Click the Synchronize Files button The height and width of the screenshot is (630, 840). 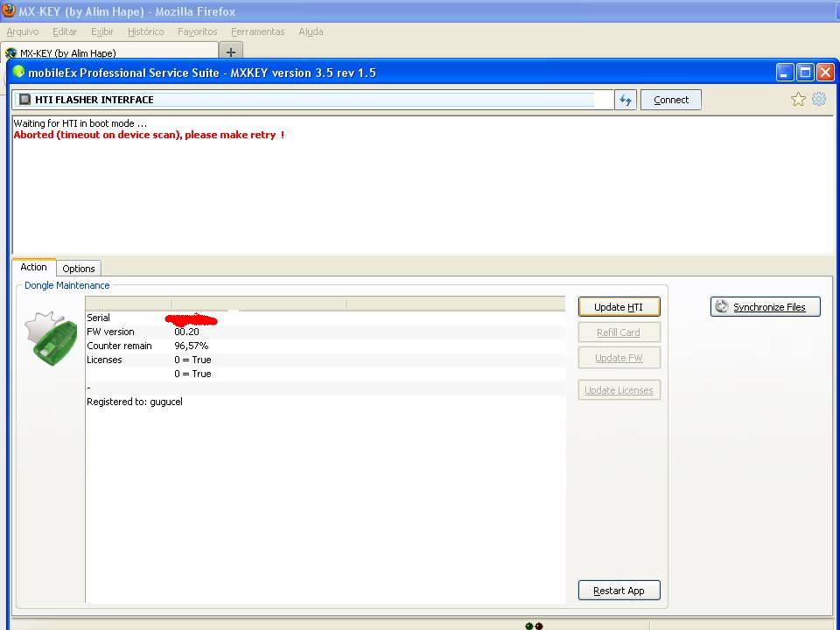[765, 307]
